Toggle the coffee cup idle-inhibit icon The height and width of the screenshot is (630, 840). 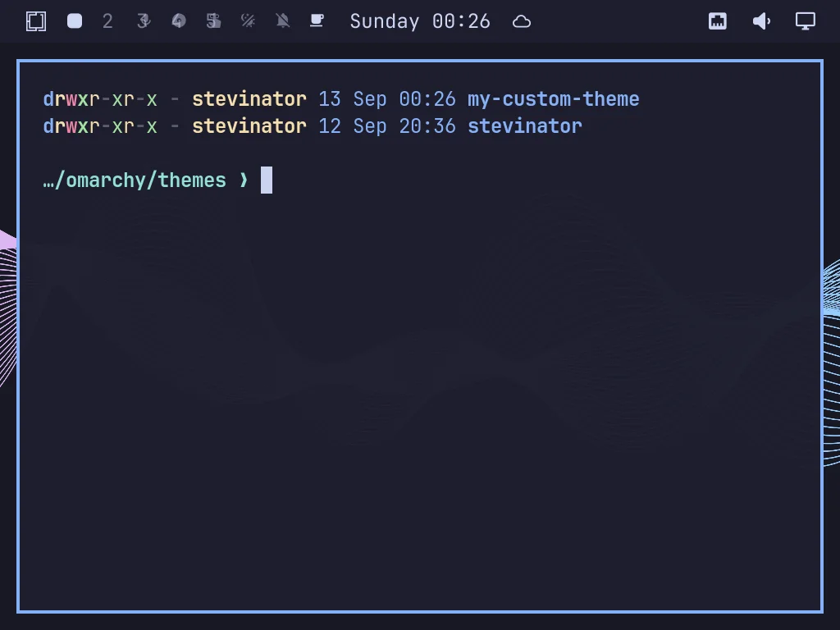pos(317,21)
